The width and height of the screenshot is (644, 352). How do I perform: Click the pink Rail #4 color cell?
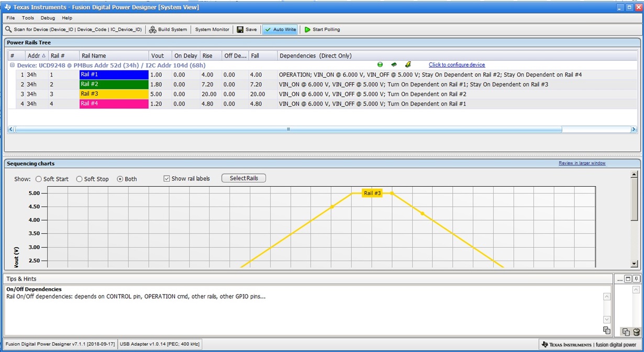pos(114,104)
